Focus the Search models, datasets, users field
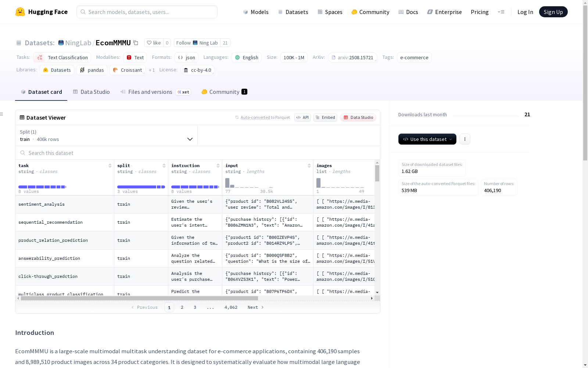 click(147, 12)
